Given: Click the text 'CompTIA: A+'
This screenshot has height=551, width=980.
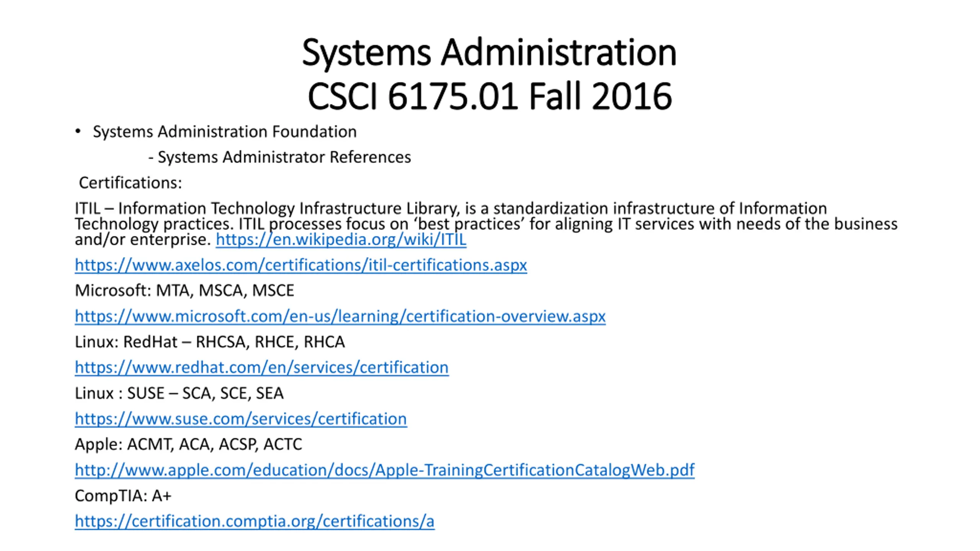Looking at the screenshot, I should [123, 496].
